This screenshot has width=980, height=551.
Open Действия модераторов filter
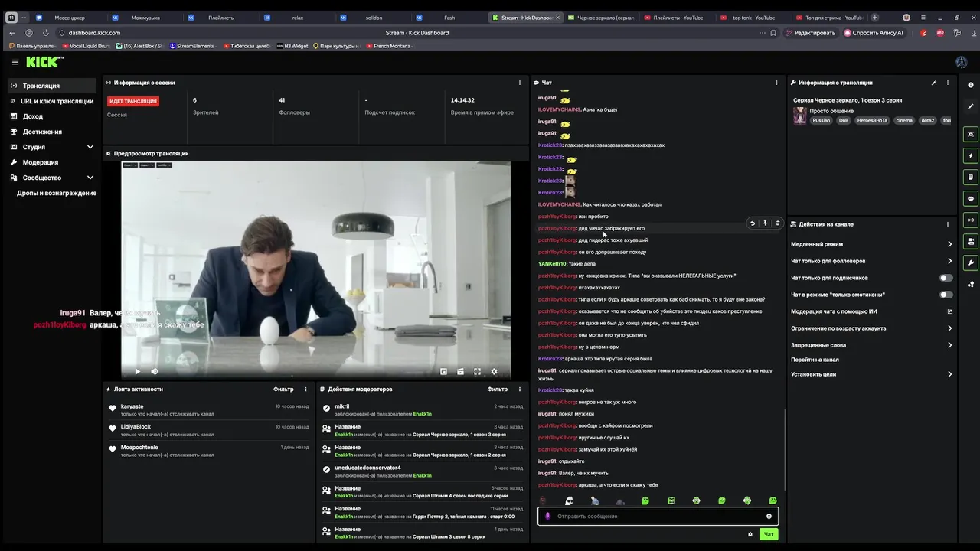(498, 390)
